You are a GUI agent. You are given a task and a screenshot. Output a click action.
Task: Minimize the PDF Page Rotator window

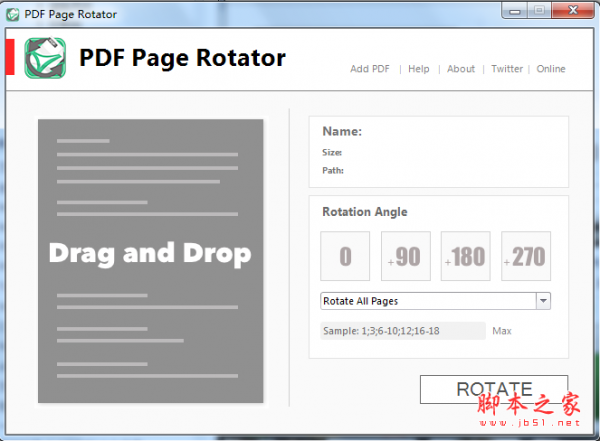tap(515, 10)
